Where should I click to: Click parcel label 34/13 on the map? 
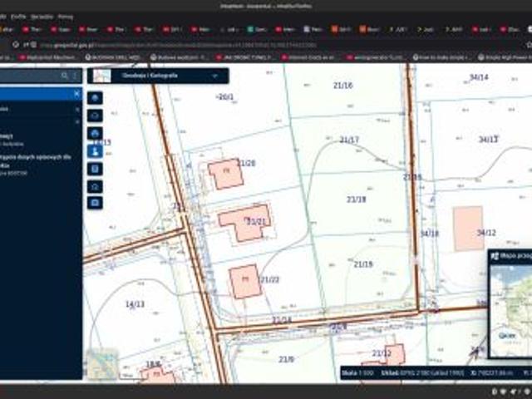pyautogui.click(x=488, y=139)
